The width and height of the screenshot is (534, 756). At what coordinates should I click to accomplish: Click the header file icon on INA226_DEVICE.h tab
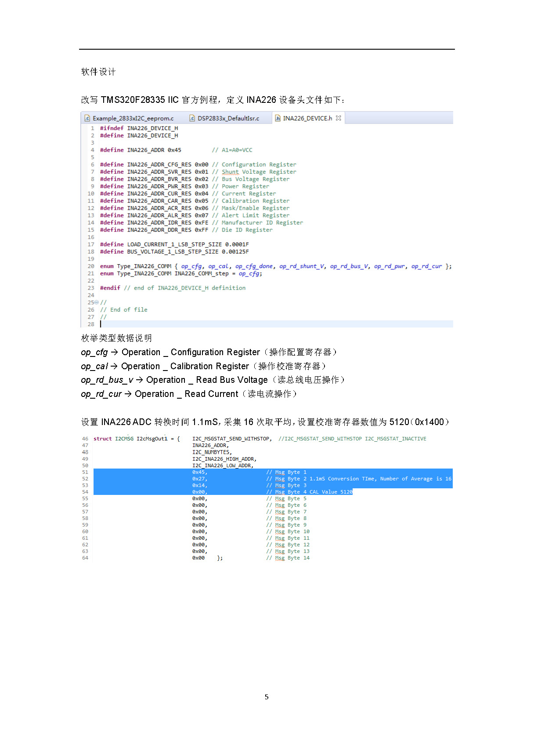click(x=278, y=118)
